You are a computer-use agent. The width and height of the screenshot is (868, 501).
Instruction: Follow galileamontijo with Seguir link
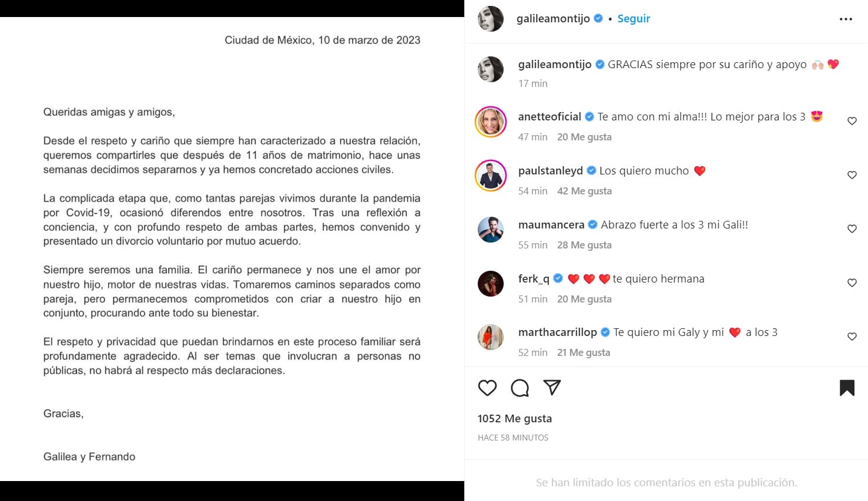pyautogui.click(x=634, y=19)
